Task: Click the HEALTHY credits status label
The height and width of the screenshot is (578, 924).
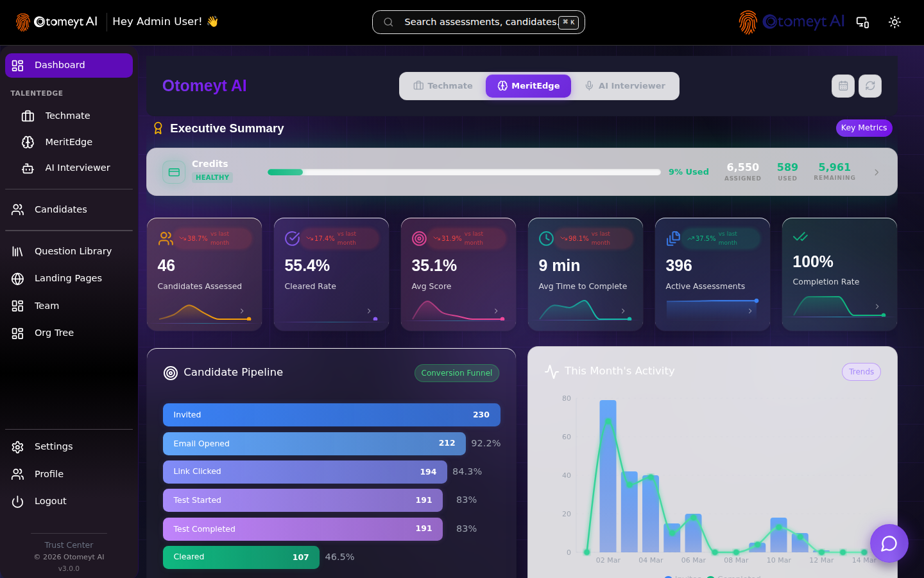Action: click(x=212, y=178)
